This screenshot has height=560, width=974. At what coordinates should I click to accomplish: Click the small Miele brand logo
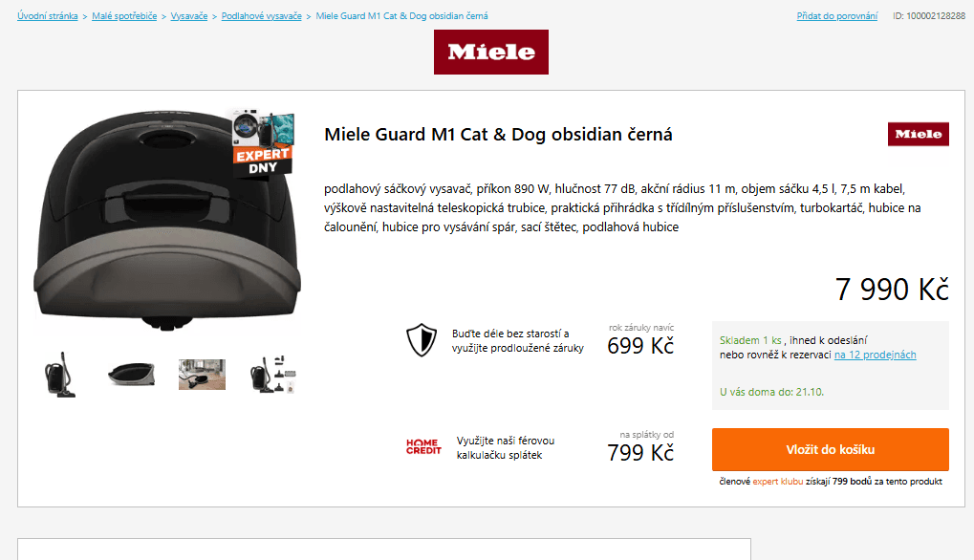pyautogui.click(x=918, y=135)
